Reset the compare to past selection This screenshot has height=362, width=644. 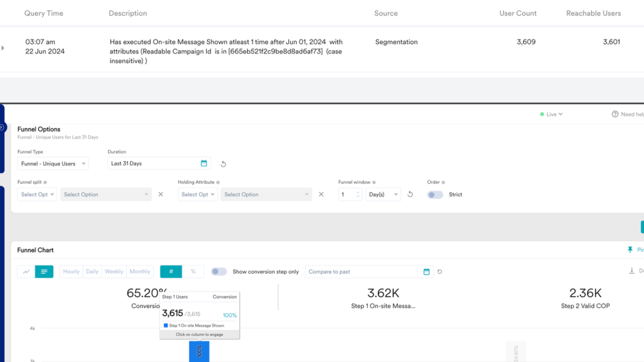click(440, 271)
